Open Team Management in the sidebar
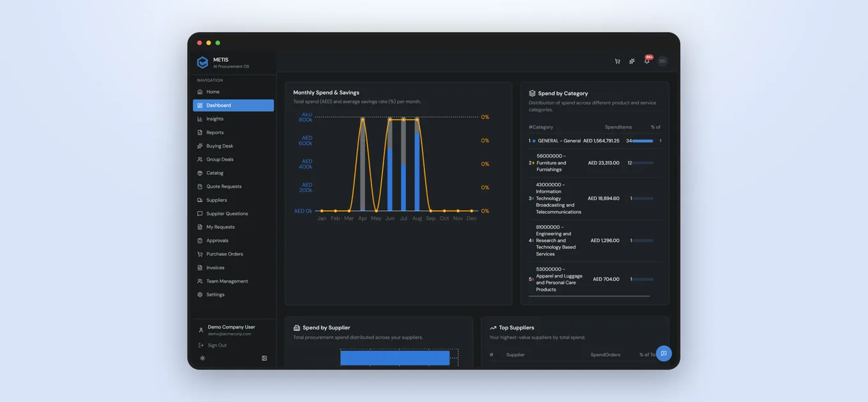The image size is (868, 402). click(234, 281)
